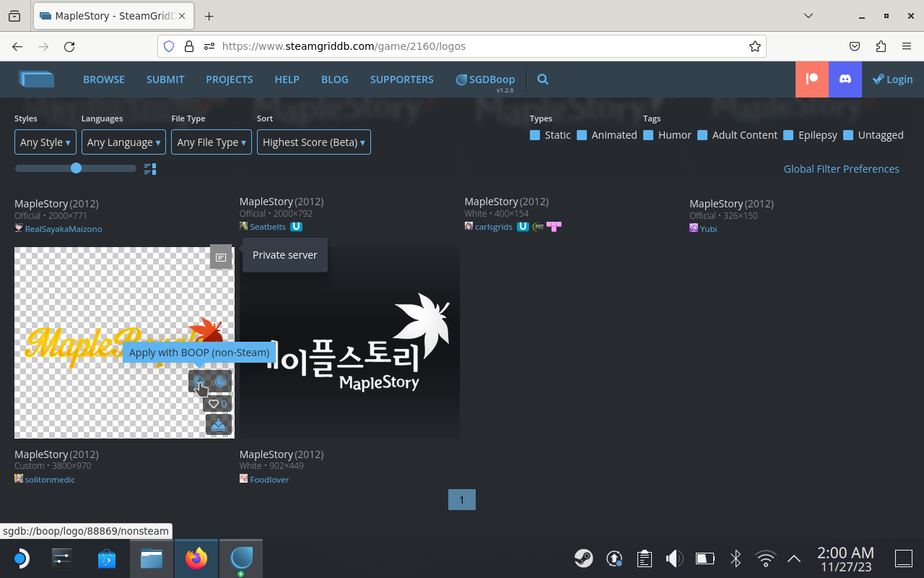Apply MapleRoyals logo with BOOP non-Steam
Viewport: 924px width, 578px height.
(x=199, y=381)
